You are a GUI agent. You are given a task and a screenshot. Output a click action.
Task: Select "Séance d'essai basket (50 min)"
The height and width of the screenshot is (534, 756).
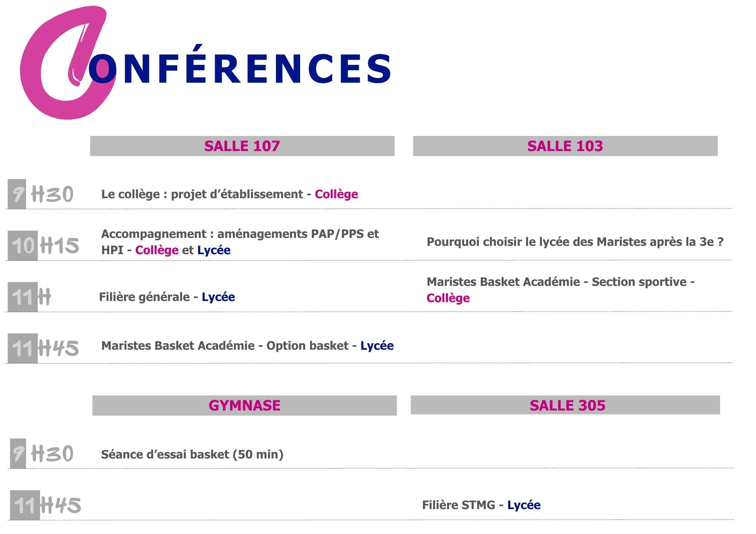[x=192, y=454]
